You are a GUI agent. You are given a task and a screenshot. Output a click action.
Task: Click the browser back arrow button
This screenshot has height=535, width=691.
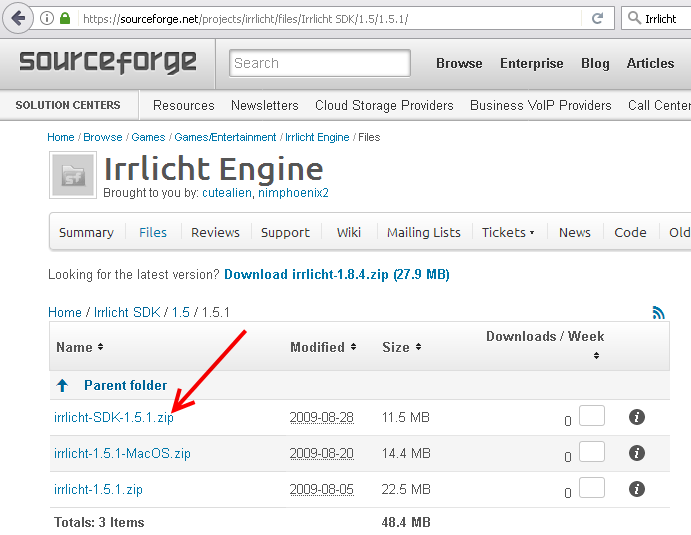pos(18,18)
